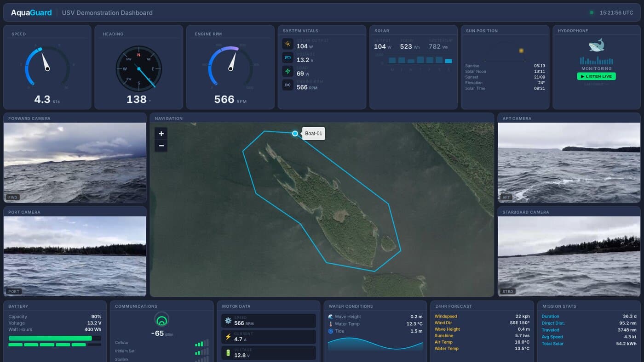Click the motor current lightning icon
This screenshot has width=644, height=362.
(x=228, y=337)
